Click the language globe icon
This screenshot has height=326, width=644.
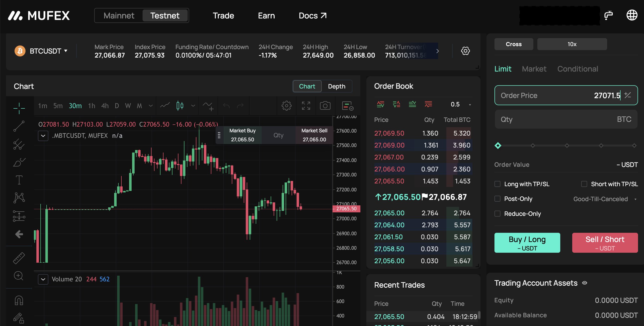point(632,15)
